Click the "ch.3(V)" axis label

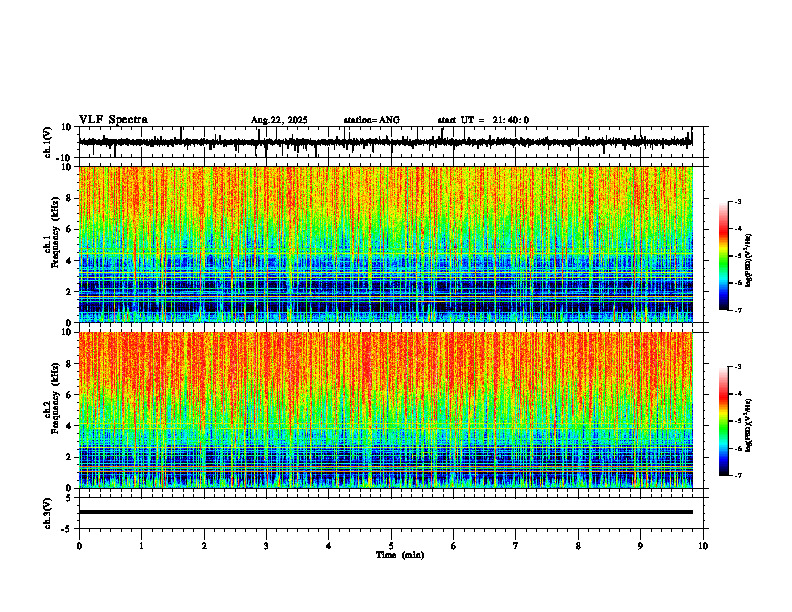click(x=48, y=513)
